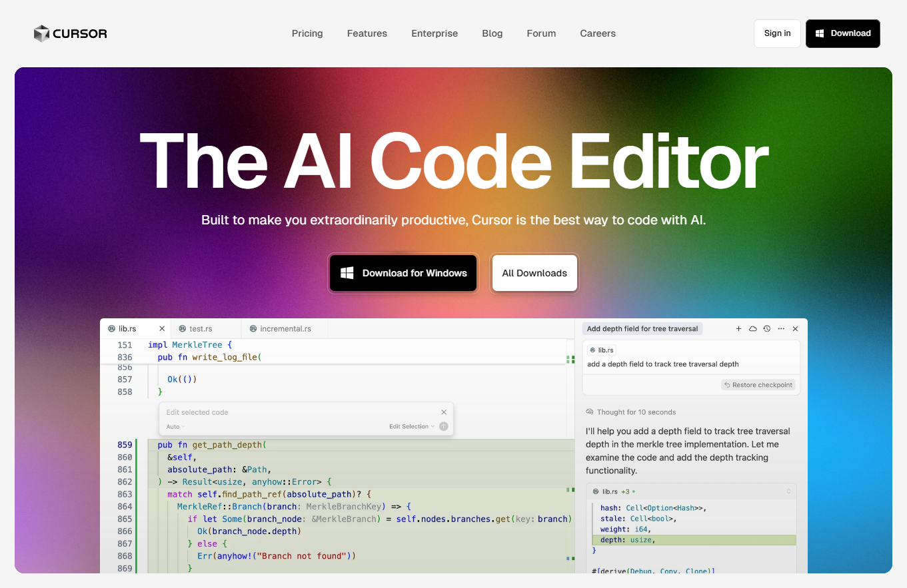
Task: Click the Sign in button
Action: pyautogui.click(x=777, y=33)
